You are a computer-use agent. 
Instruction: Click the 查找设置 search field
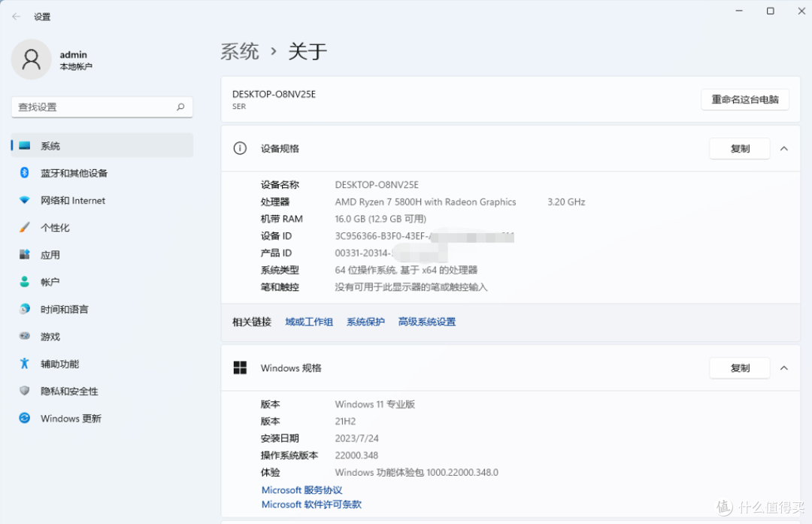click(102, 107)
